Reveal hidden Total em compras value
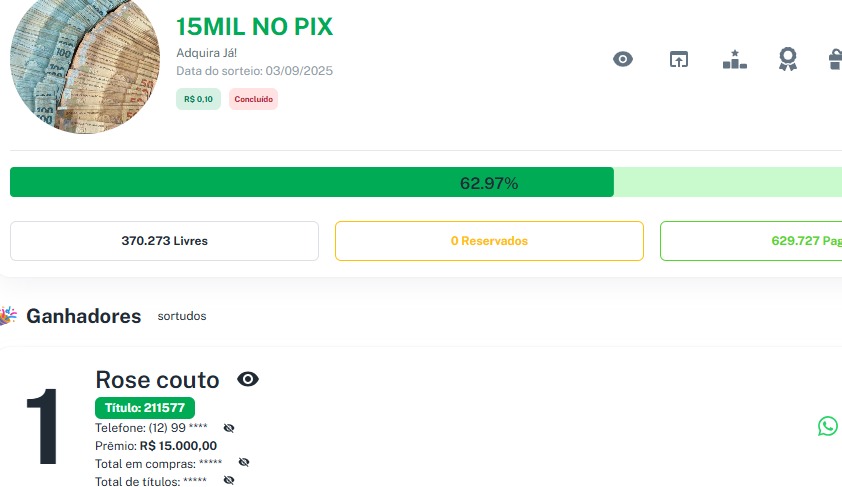 pos(244,463)
